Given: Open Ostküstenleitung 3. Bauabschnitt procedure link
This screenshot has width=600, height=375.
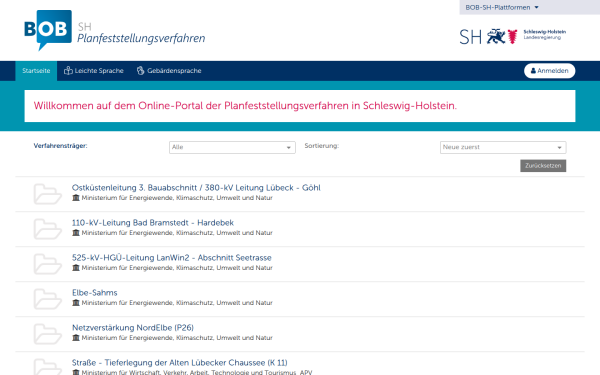Looking at the screenshot, I should point(196,188).
